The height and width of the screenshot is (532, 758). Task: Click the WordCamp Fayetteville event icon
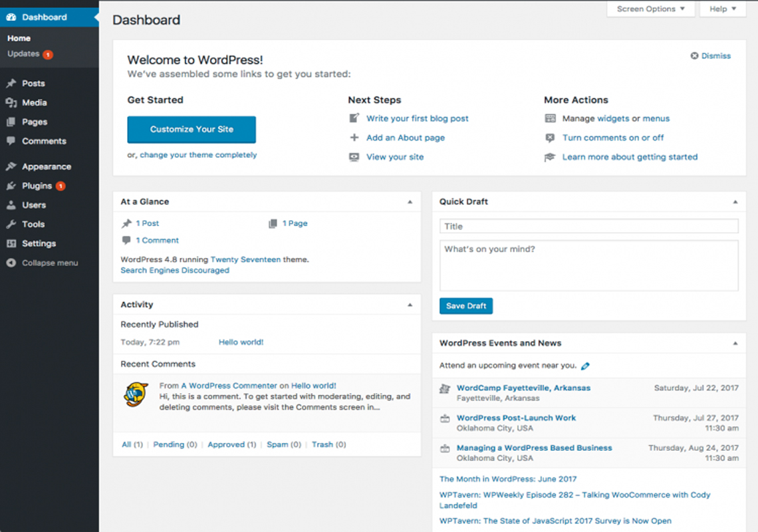coord(445,388)
